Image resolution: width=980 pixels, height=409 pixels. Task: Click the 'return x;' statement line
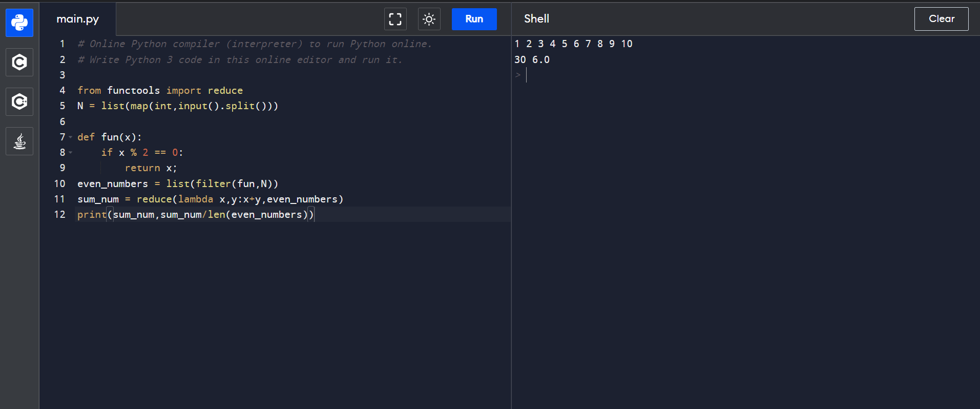(151, 168)
